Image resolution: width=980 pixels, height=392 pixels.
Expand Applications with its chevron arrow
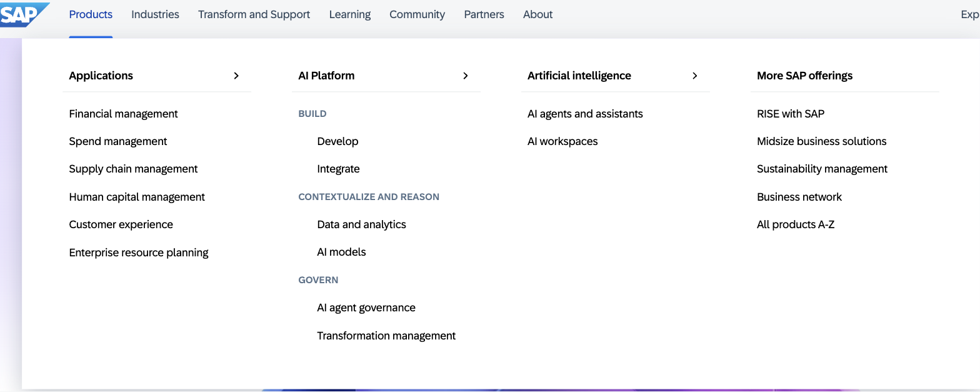[x=236, y=76]
